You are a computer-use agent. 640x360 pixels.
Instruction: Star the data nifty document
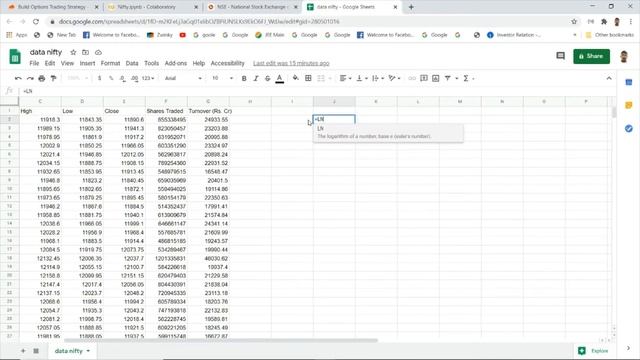point(73,52)
